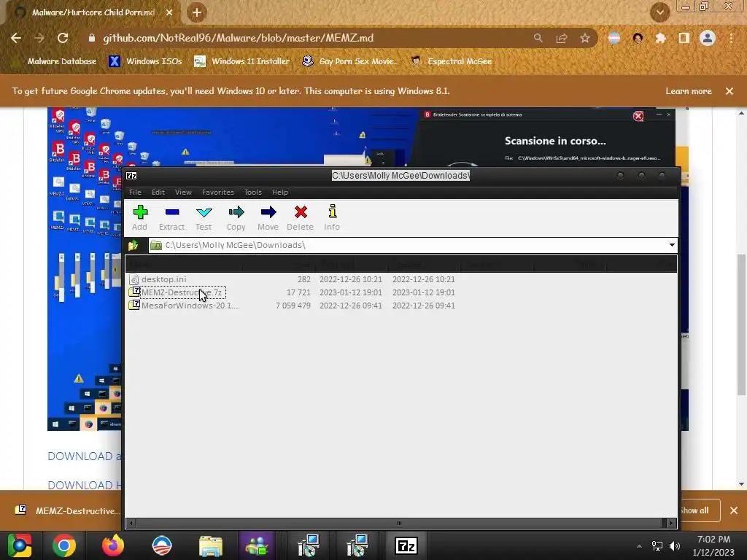Screen dimensions: 747x560
Task: Open the Espectral McGee bookmark
Action: click(452, 61)
